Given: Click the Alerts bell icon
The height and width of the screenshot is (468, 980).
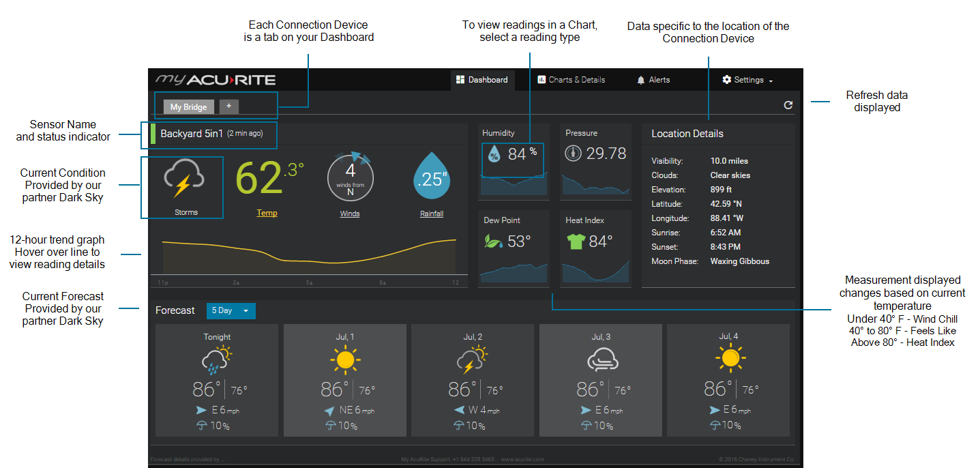Looking at the screenshot, I should coord(641,80).
